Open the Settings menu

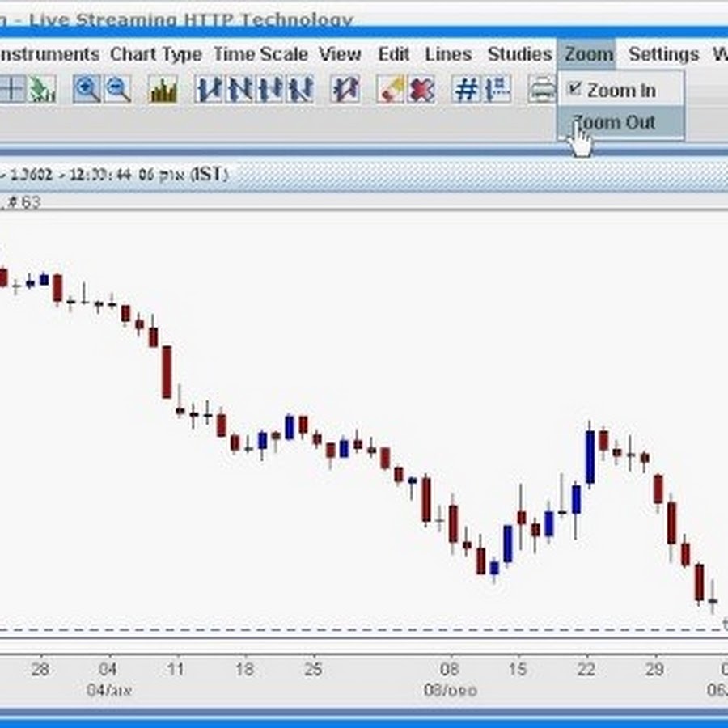click(663, 54)
